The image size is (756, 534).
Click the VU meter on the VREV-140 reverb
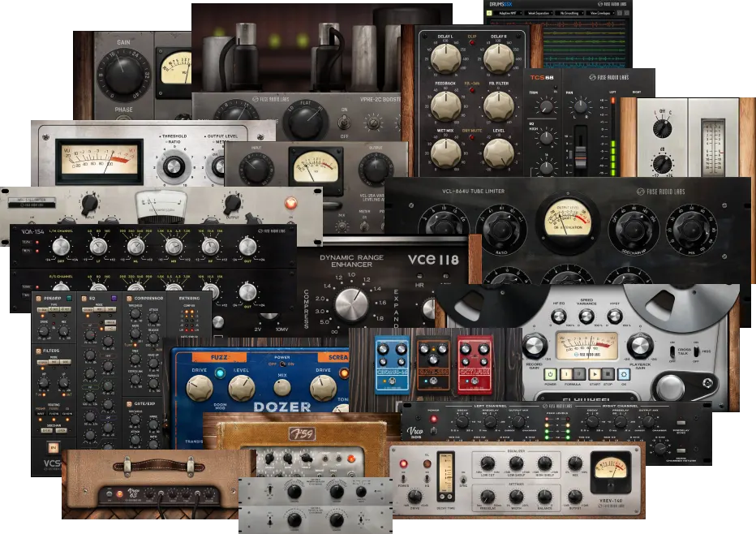pyautogui.click(x=610, y=472)
